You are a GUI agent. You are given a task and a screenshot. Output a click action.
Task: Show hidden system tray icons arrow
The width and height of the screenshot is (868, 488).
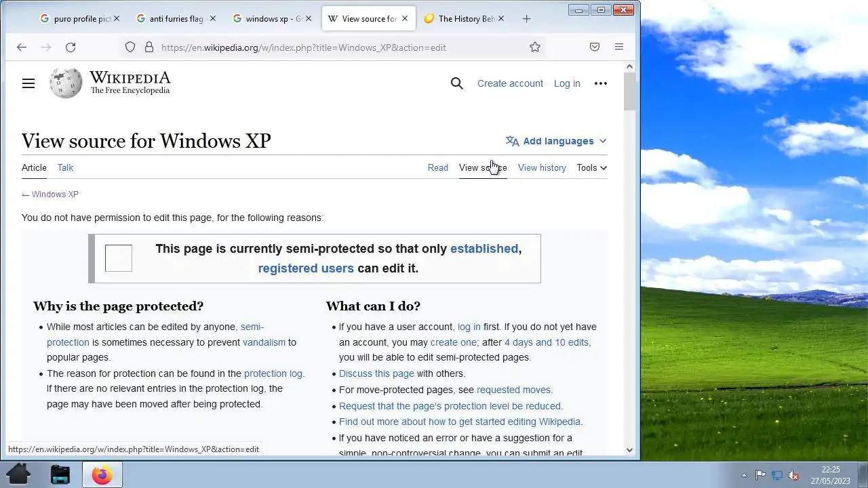coord(744,475)
